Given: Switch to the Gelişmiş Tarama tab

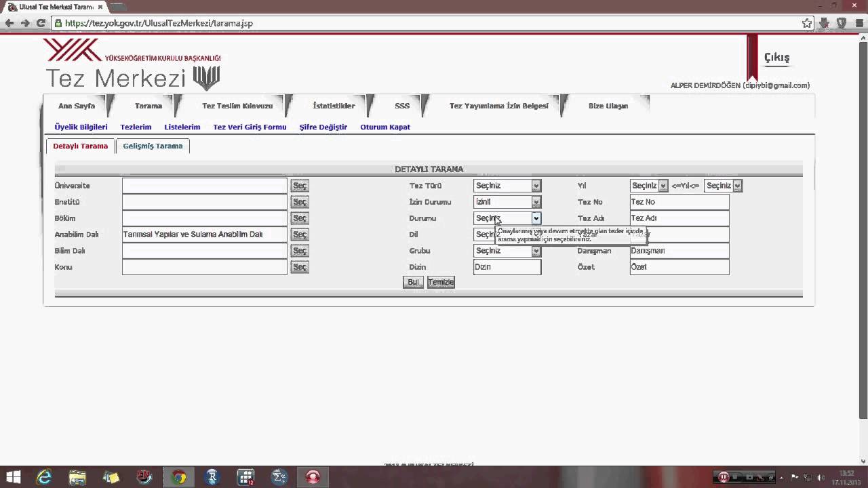Looking at the screenshot, I should click(x=153, y=146).
